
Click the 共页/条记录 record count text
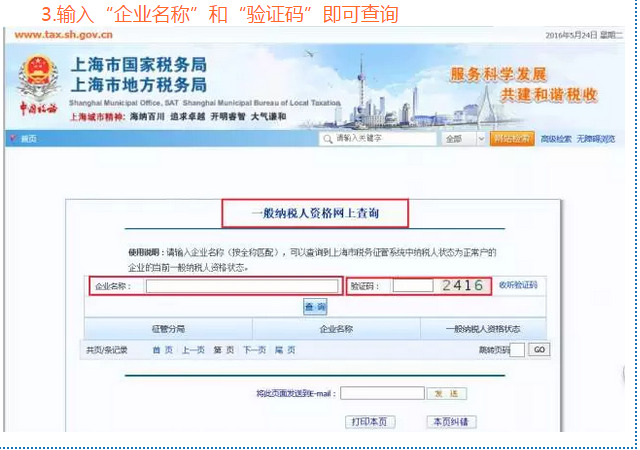[107, 350]
